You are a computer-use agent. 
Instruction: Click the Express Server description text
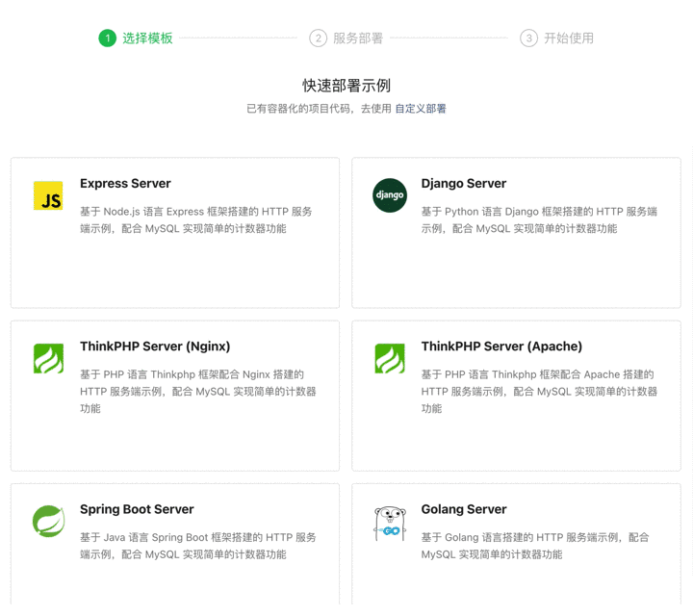(196, 220)
